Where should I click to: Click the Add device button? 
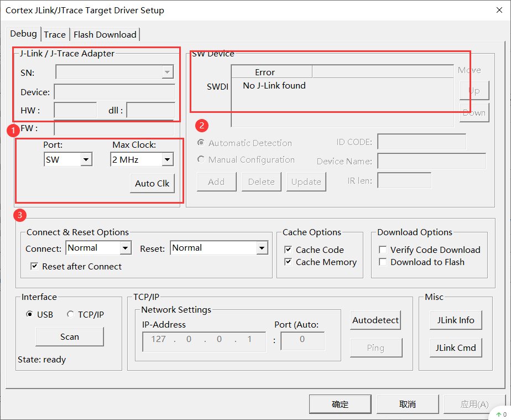[216, 182]
